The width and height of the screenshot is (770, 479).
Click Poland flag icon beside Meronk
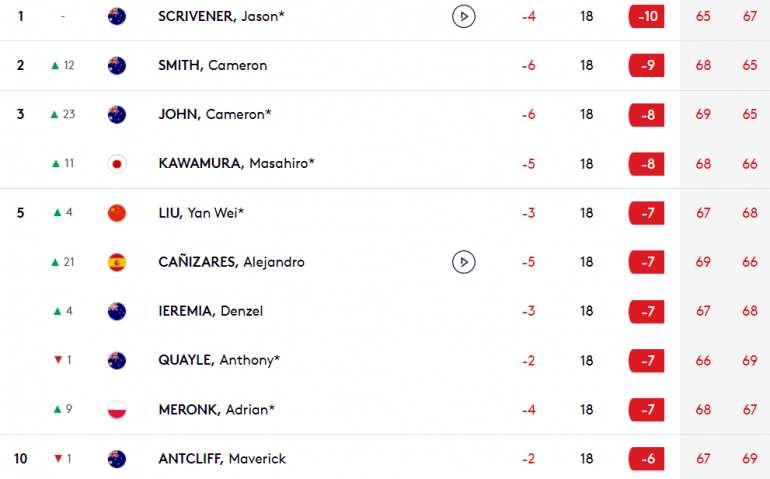point(117,409)
